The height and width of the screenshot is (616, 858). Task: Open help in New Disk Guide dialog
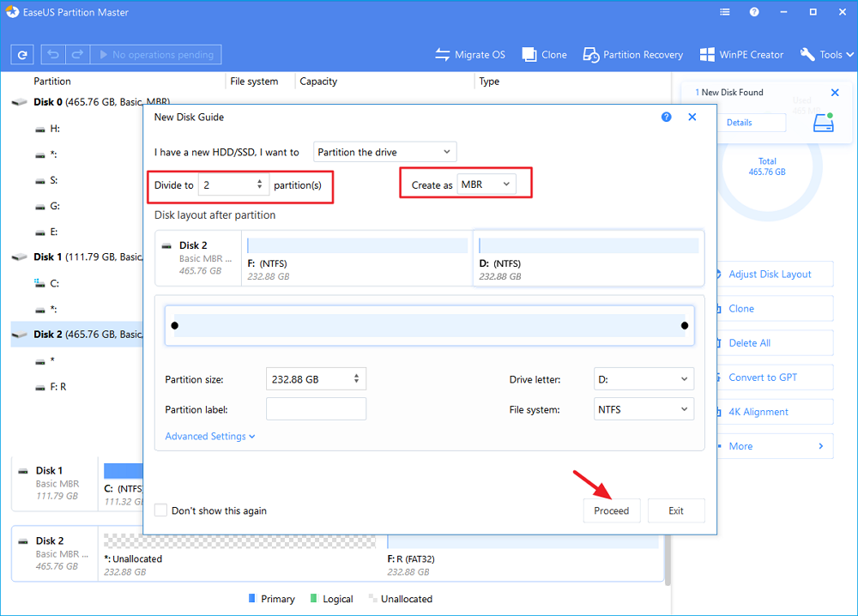pyautogui.click(x=666, y=117)
